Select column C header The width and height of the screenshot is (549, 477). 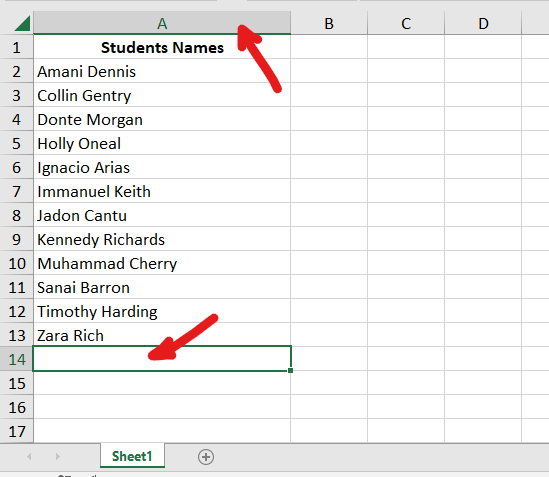coord(406,23)
